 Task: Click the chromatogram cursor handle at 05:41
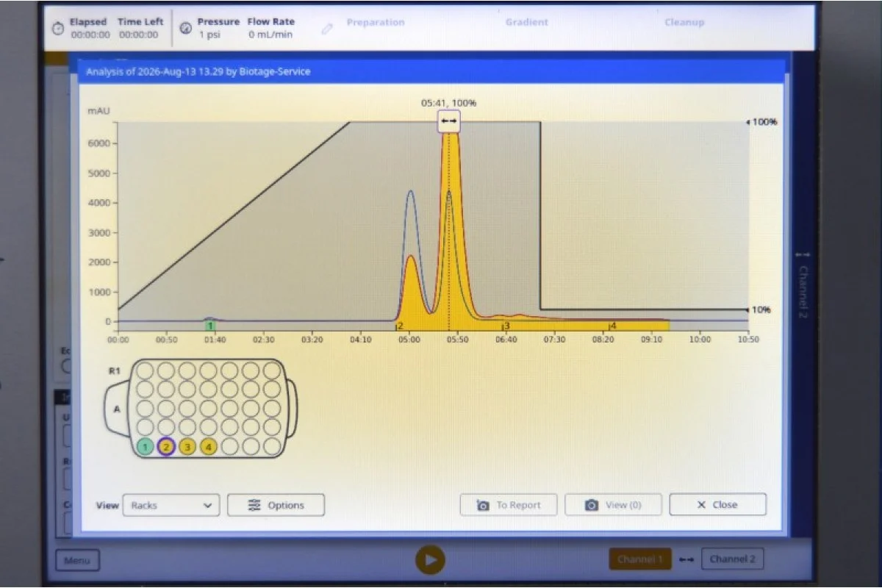click(x=449, y=121)
